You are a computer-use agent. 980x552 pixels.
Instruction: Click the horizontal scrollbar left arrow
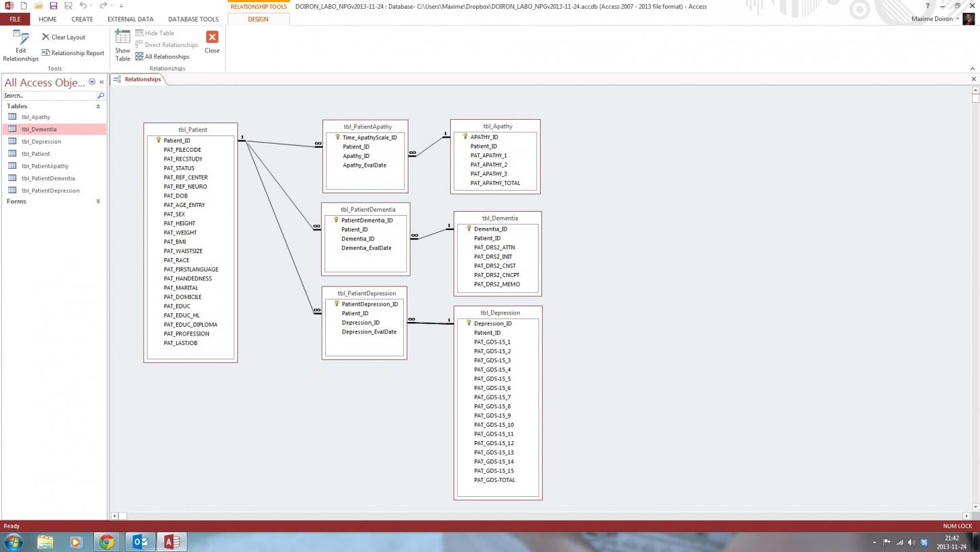coord(114,516)
